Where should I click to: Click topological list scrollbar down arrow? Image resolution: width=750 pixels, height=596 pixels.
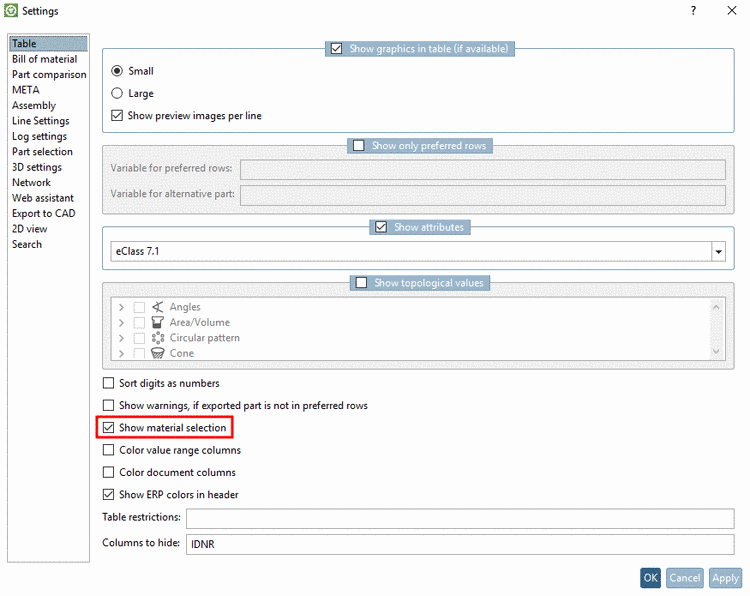(x=716, y=352)
